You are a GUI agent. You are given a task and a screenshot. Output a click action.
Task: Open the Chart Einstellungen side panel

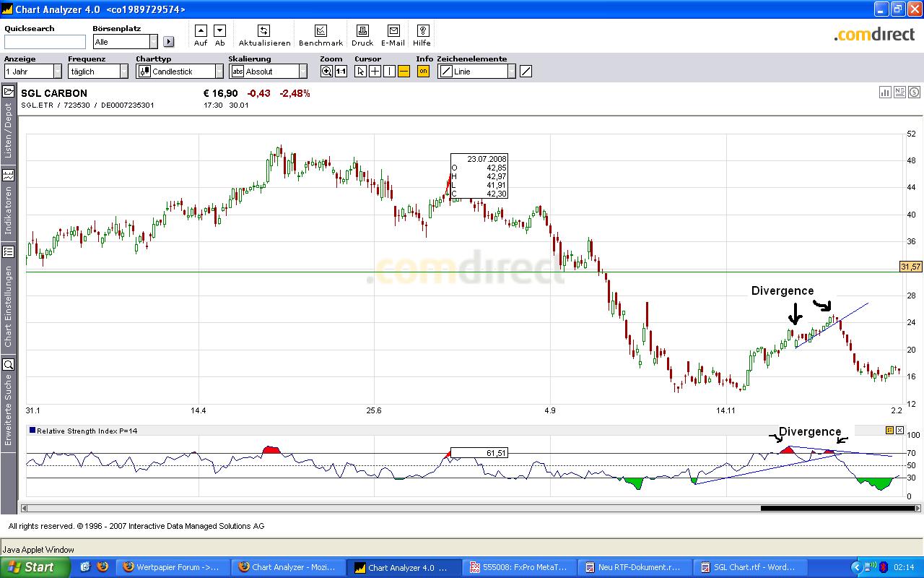point(9,298)
